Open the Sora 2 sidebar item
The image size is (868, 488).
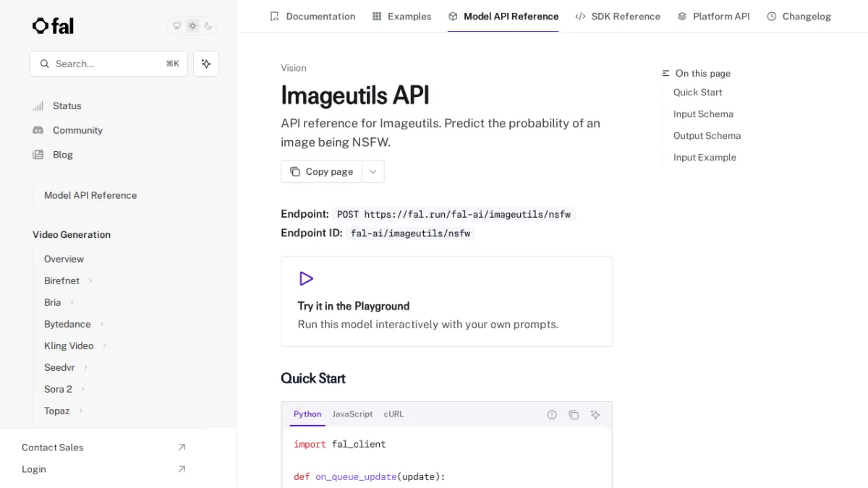click(x=58, y=389)
